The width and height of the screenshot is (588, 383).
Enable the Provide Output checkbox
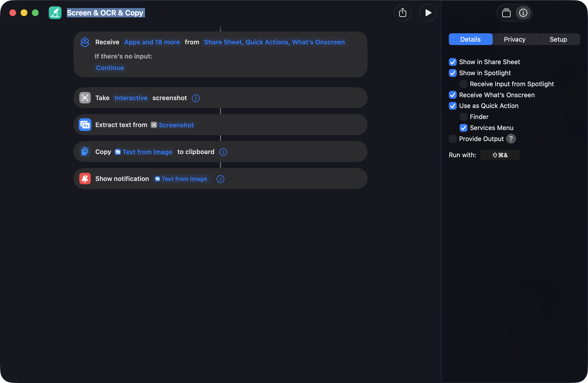click(x=452, y=139)
